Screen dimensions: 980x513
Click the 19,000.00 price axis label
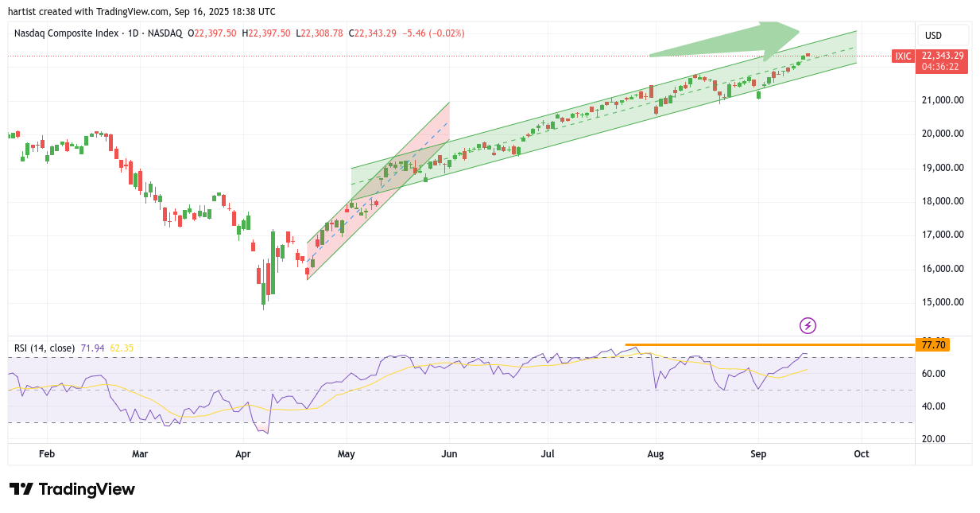[x=943, y=168]
